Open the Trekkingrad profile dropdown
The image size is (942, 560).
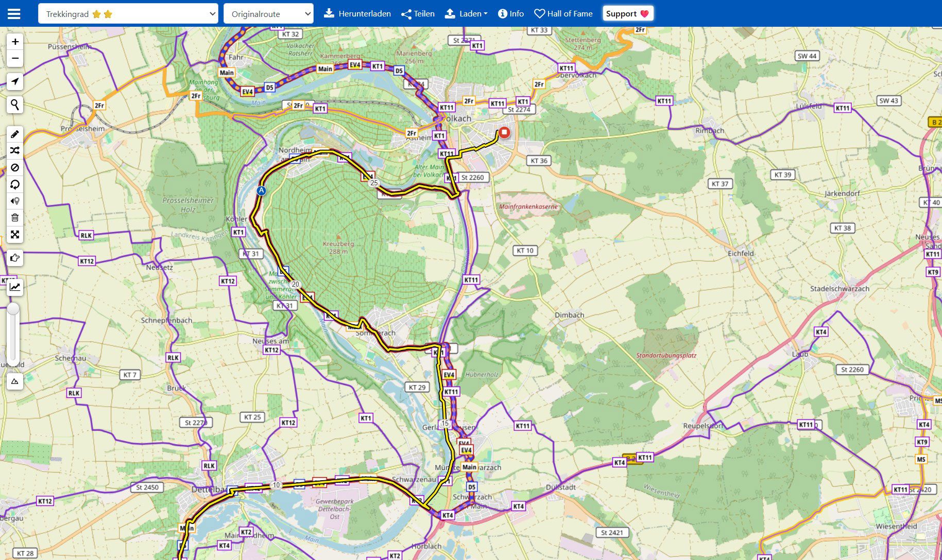click(128, 14)
